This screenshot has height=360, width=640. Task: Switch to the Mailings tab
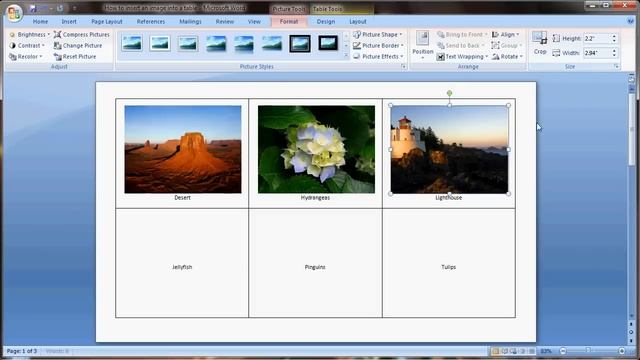[x=190, y=22]
